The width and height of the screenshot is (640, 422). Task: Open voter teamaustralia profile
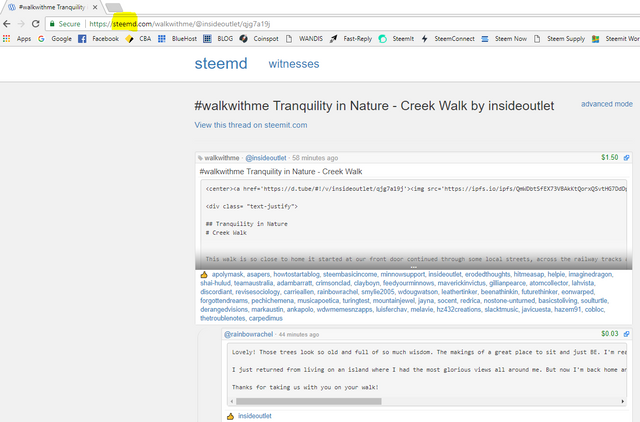point(253,283)
